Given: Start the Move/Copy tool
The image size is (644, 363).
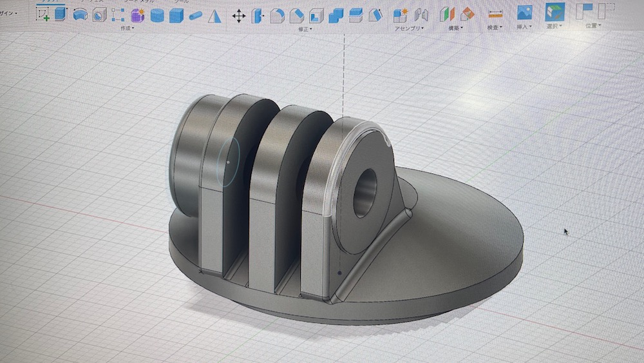Looking at the screenshot, I should [239, 16].
